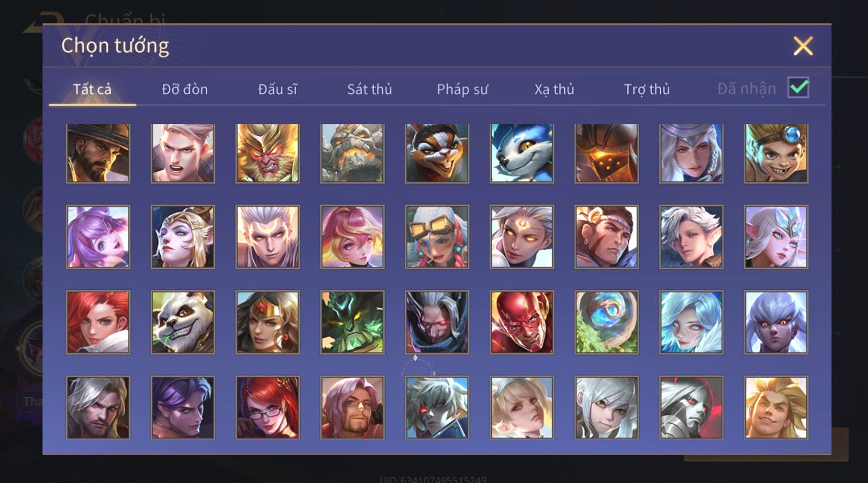
Task: Select the red-haired hero with glasses
Action: click(267, 407)
